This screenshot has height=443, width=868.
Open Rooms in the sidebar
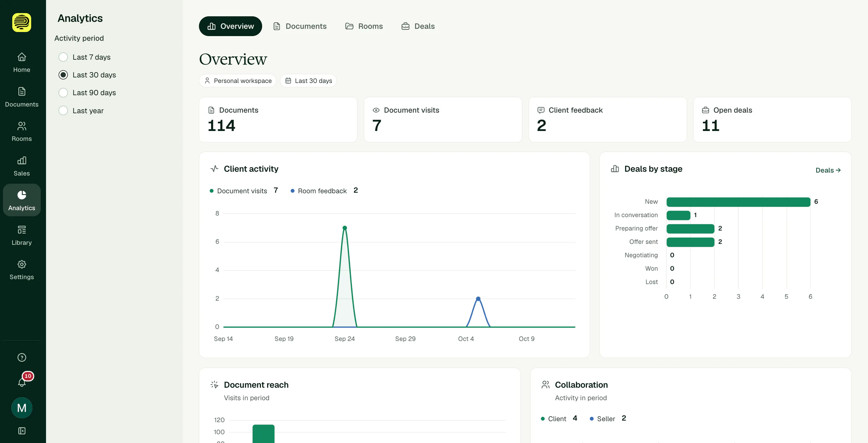click(x=22, y=132)
